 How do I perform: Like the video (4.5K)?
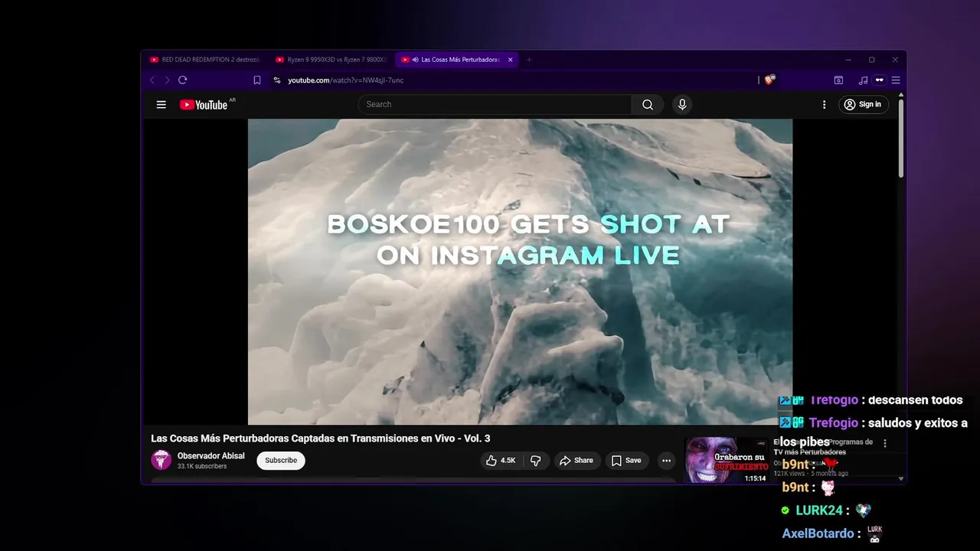pos(501,461)
